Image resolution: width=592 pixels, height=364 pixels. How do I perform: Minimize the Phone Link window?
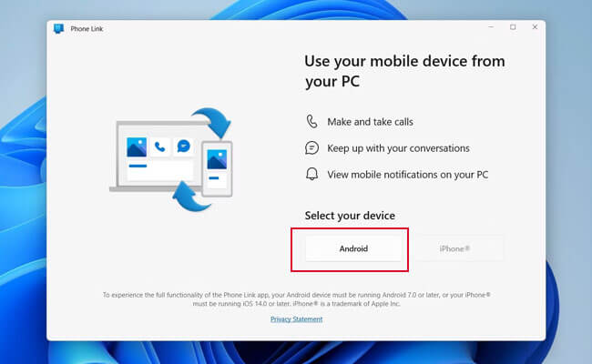tap(491, 27)
